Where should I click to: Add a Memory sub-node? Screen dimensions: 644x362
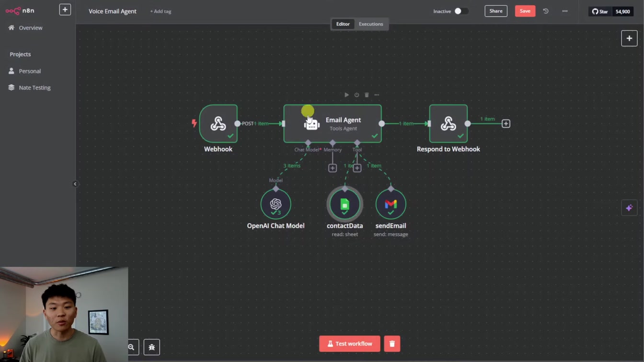pyautogui.click(x=333, y=168)
